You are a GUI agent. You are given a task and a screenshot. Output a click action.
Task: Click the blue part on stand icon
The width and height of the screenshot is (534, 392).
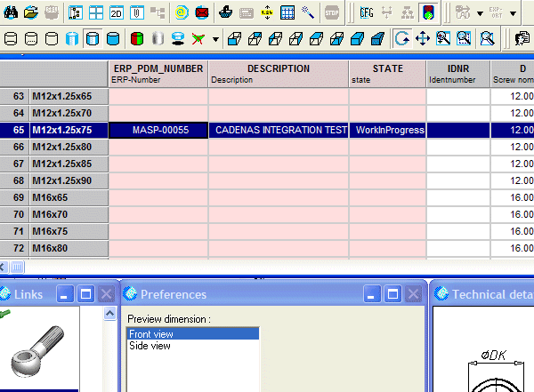(178, 39)
